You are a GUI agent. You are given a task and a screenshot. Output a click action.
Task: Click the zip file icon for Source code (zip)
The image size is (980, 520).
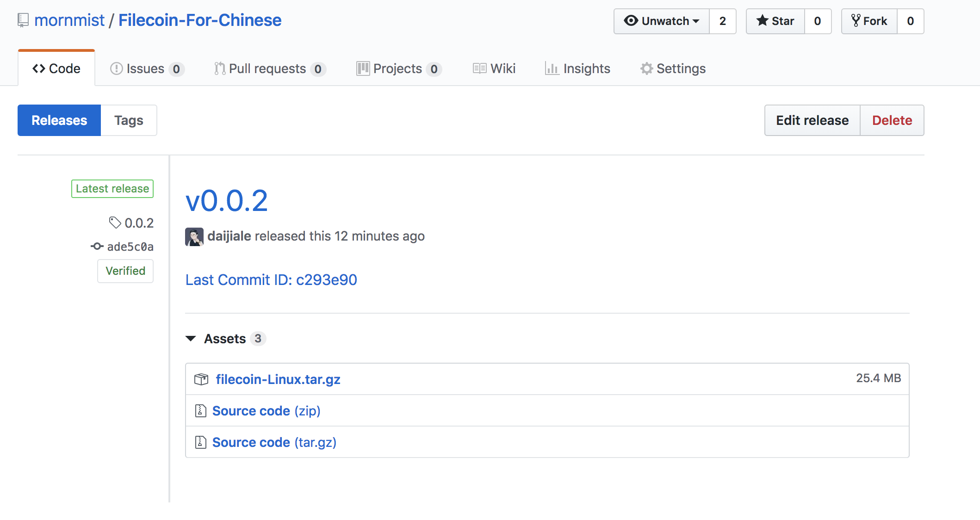(200, 411)
